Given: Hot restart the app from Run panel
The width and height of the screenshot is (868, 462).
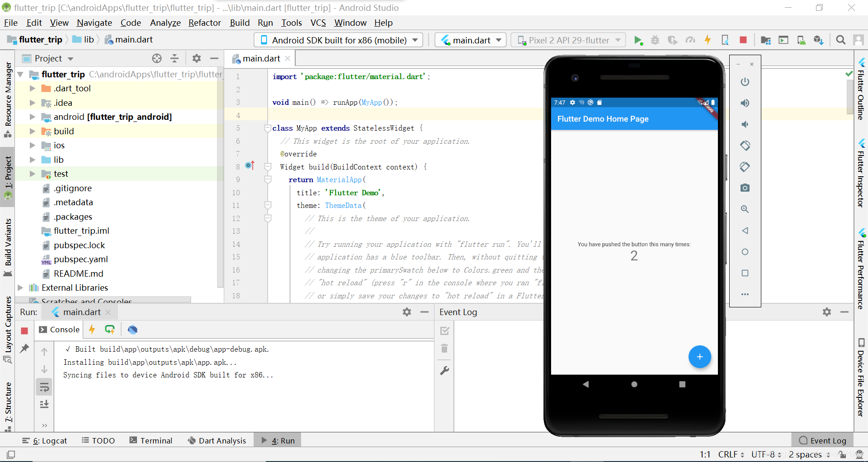Looking at the screenshot, I should click(110, 330).
